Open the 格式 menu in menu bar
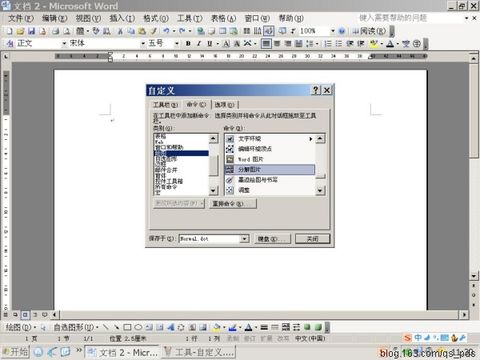The image size is (480, 360). (x=156, y=18)
